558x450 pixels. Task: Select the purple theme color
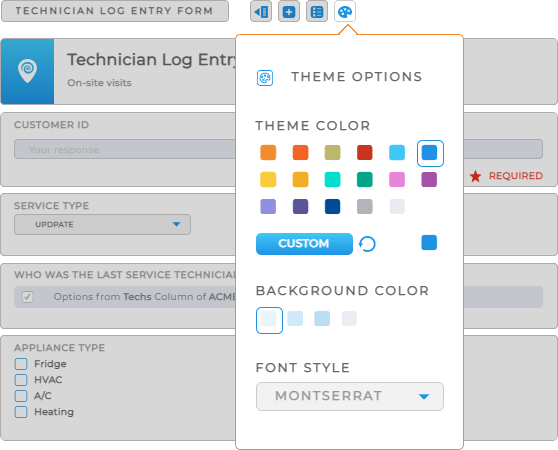point(429,179)
